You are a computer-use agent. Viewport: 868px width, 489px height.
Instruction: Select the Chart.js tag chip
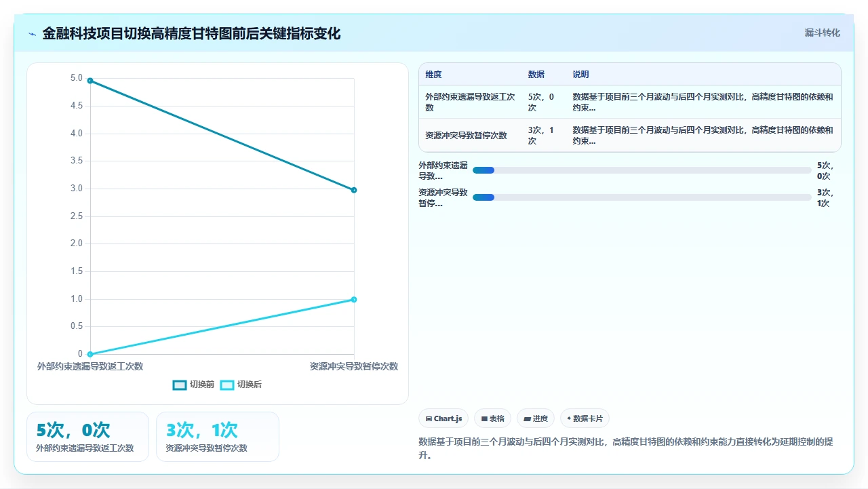(443, 418)
